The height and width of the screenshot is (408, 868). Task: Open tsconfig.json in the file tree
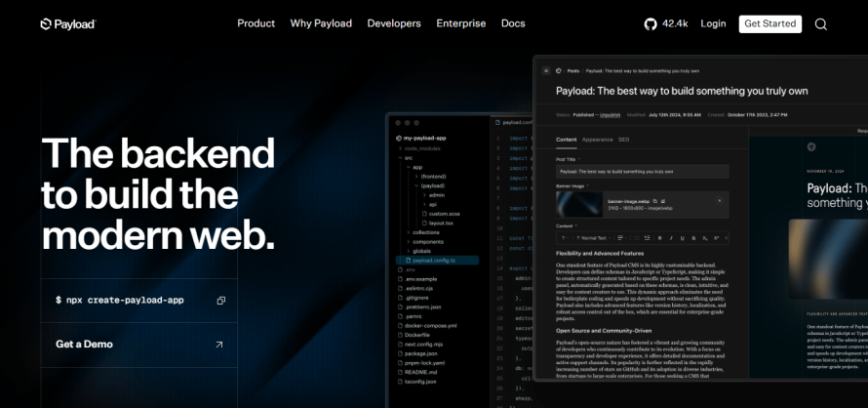tap(416, 382)
